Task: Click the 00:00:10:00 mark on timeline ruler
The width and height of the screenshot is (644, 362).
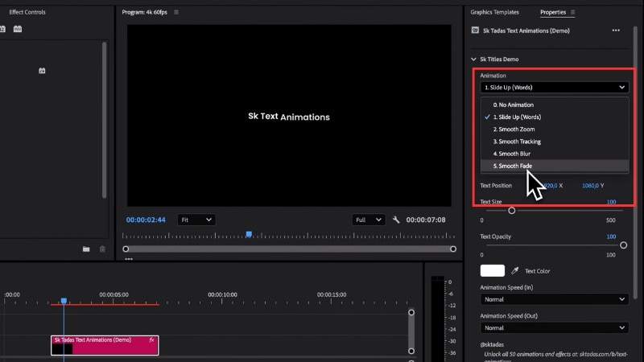Action: tap(222, 294)
